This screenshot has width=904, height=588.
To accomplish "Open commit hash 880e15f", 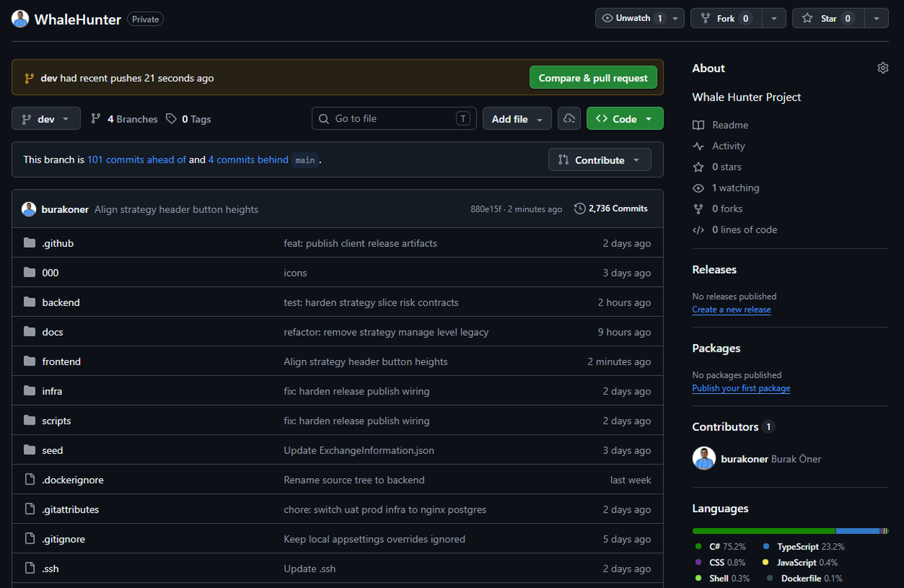I will tap(484, 209).
